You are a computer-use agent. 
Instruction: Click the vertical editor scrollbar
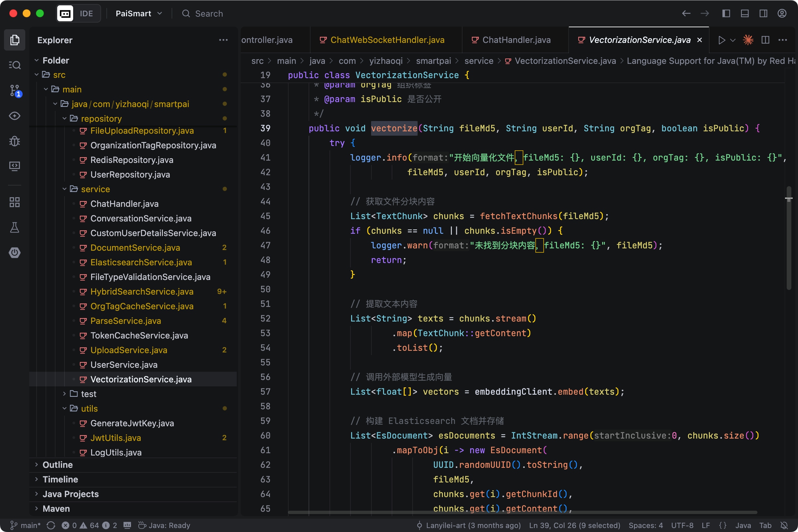tap(788, 237)
